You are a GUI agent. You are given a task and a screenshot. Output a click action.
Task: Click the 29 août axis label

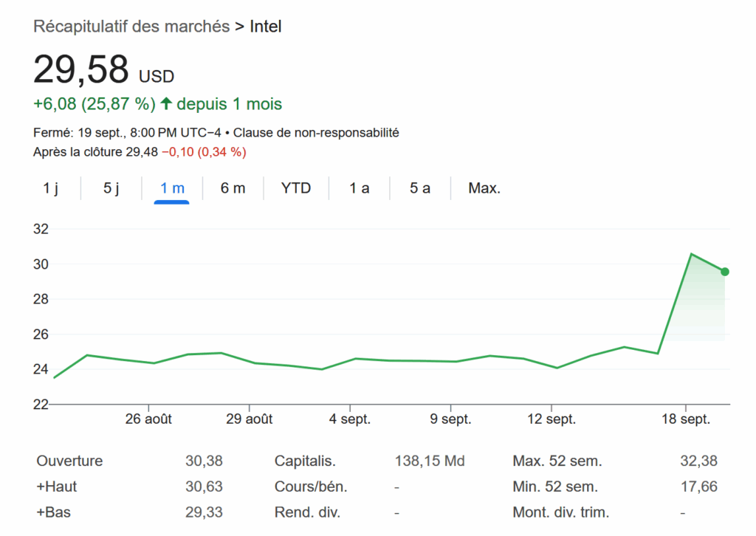pos(250,419)
